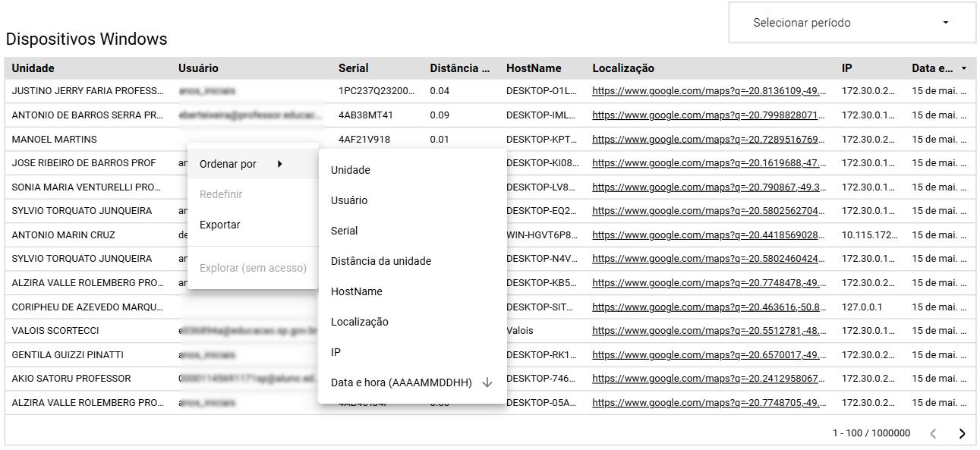
Task: Sort by Distância da unidade
Action: pos(412,261)
